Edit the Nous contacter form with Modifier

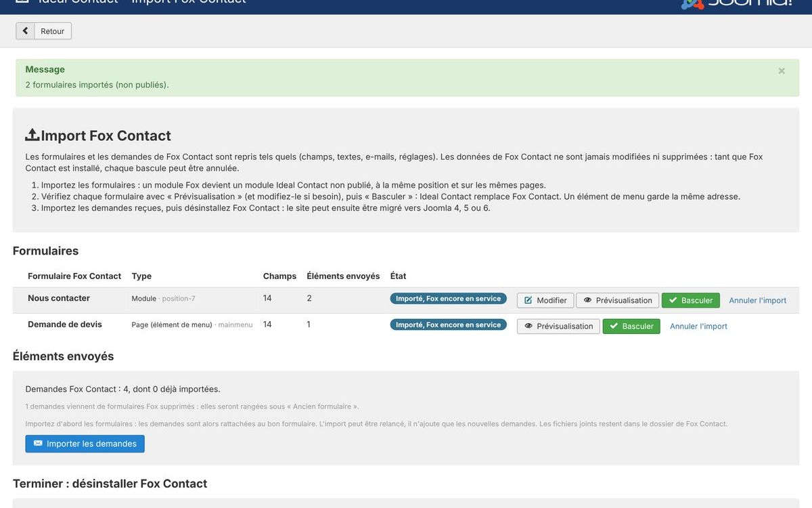545,300
